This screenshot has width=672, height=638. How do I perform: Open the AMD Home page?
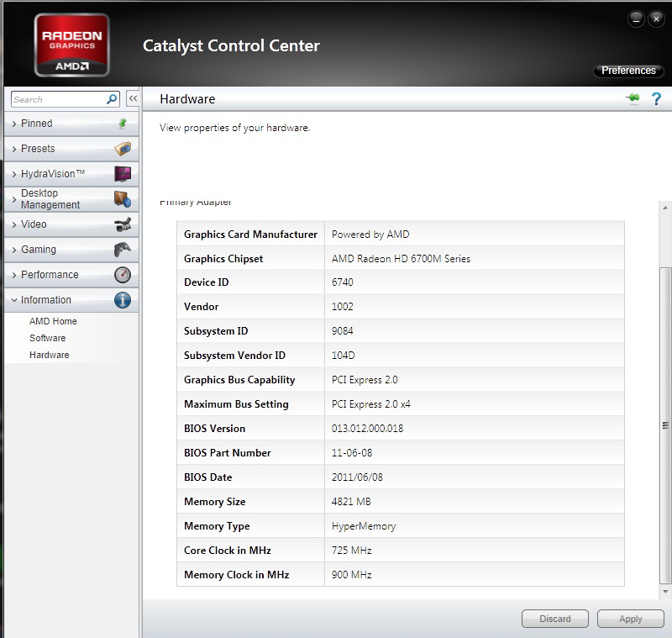click(x=53, y=321)
